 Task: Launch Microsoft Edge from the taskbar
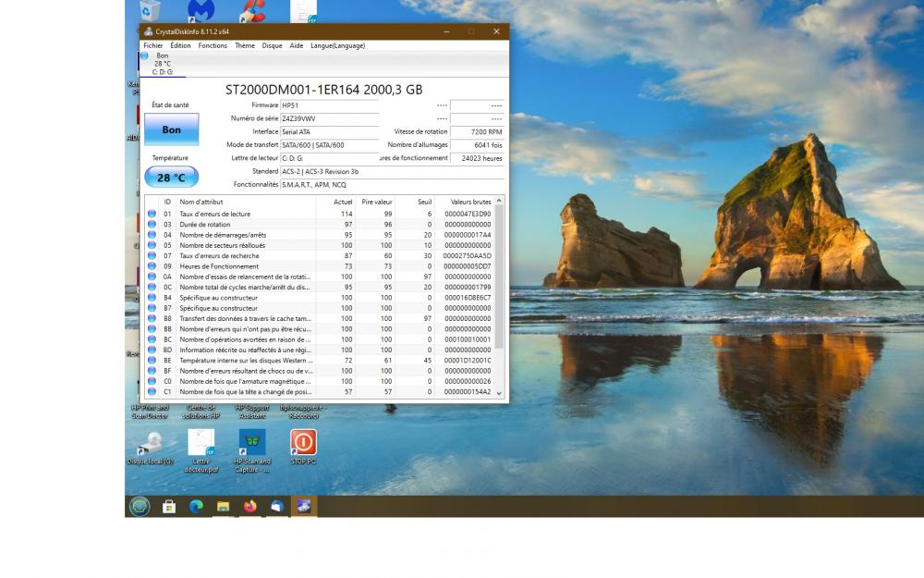(x=196, y=506)
